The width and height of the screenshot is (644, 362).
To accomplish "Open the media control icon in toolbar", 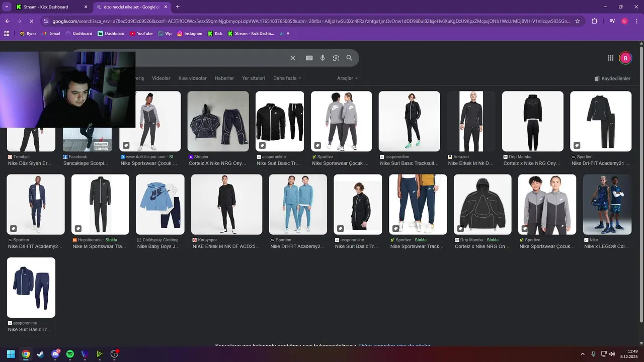I will point(612,21).
